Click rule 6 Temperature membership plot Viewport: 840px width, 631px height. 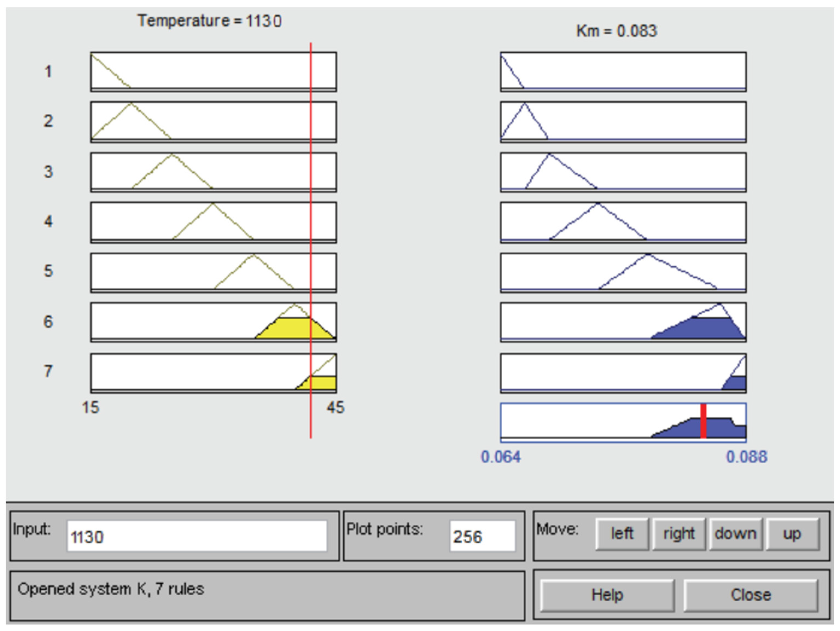213,322
